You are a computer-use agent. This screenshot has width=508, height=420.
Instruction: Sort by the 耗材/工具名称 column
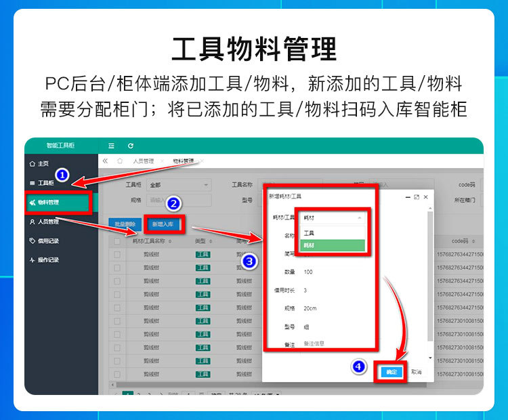point(170,241)
